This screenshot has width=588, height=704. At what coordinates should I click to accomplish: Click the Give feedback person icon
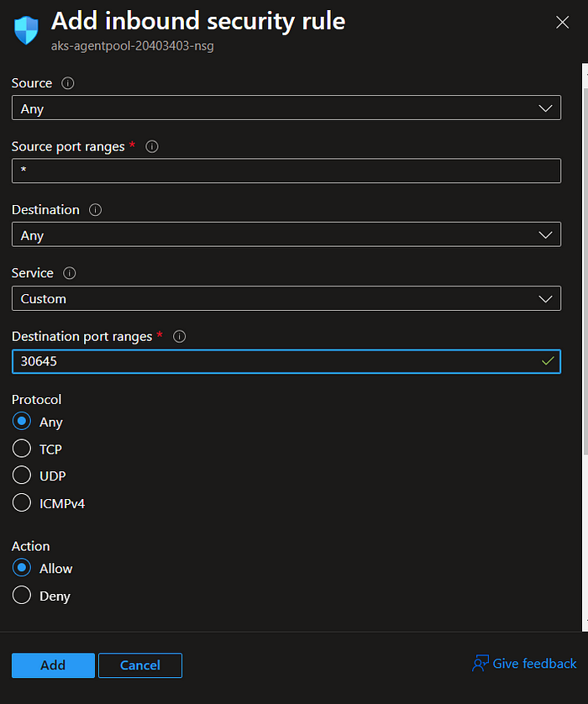(x=480, y=663)
